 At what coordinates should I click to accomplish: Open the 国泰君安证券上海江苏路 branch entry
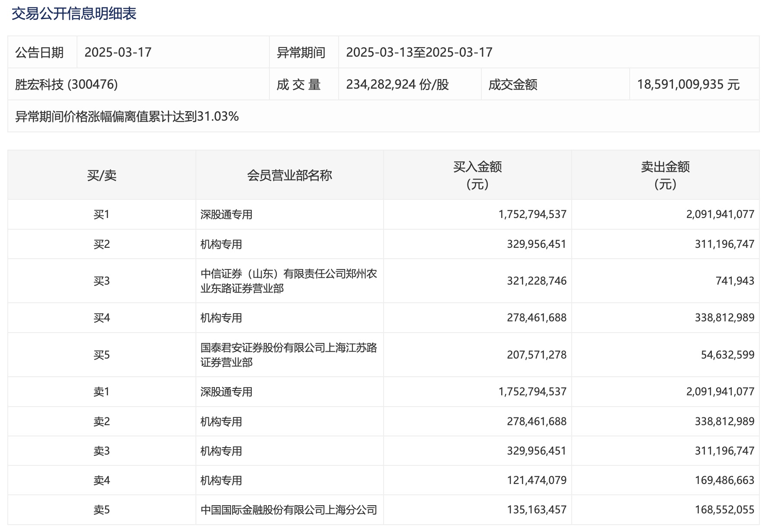[288, 355]
